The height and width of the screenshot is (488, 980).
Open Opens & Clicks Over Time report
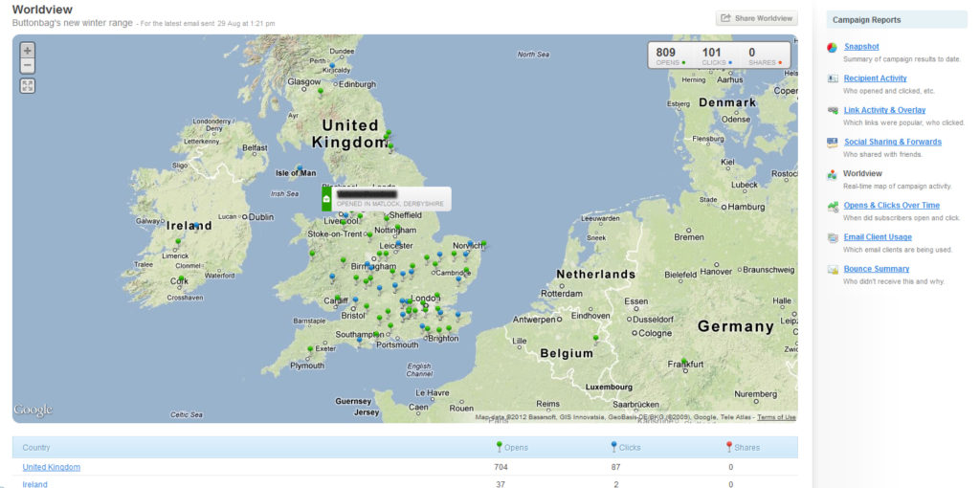(891, 206)
